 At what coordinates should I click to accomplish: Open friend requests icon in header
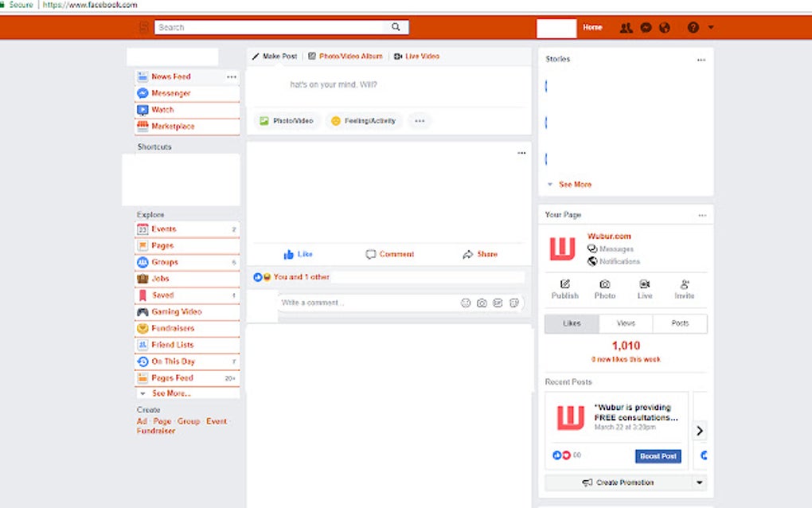point(625,27)
